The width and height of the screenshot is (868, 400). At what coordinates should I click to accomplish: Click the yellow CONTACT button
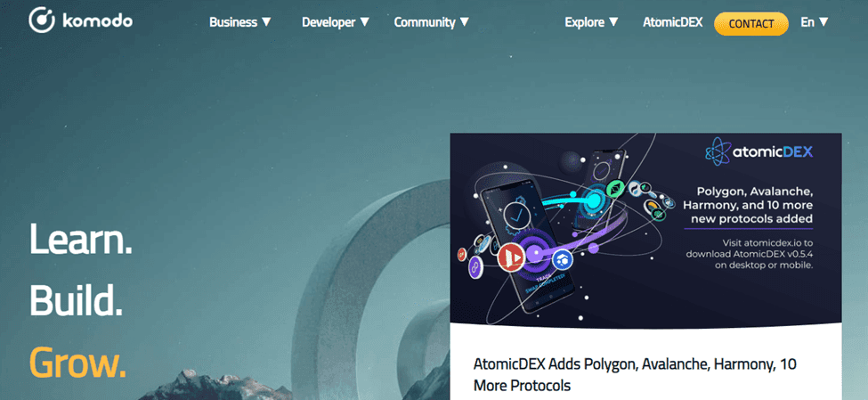pos(751,24)
